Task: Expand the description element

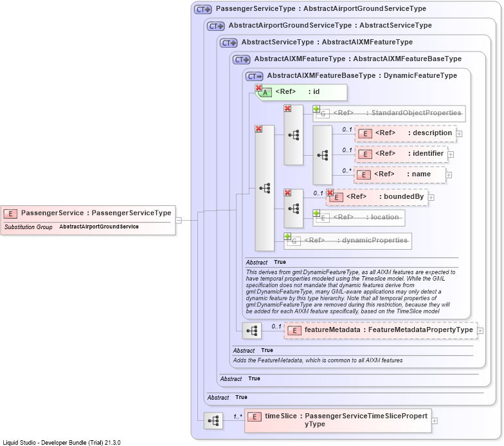Action: click(x=459, y=134)
